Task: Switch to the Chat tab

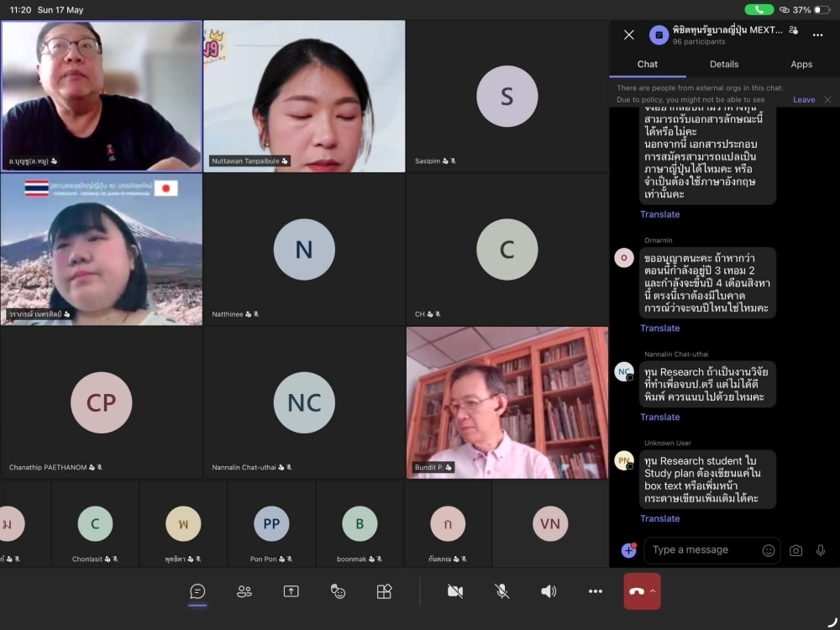Action: (647, 65)
